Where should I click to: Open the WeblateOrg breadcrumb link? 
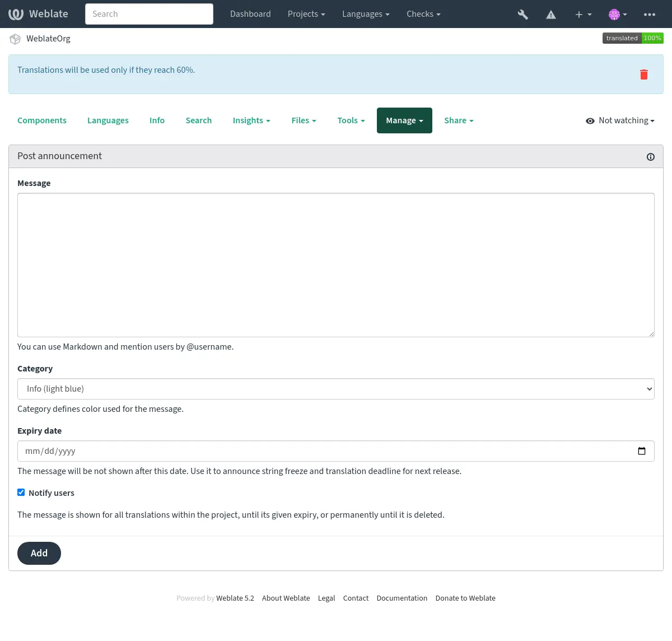tap(48, 39)
